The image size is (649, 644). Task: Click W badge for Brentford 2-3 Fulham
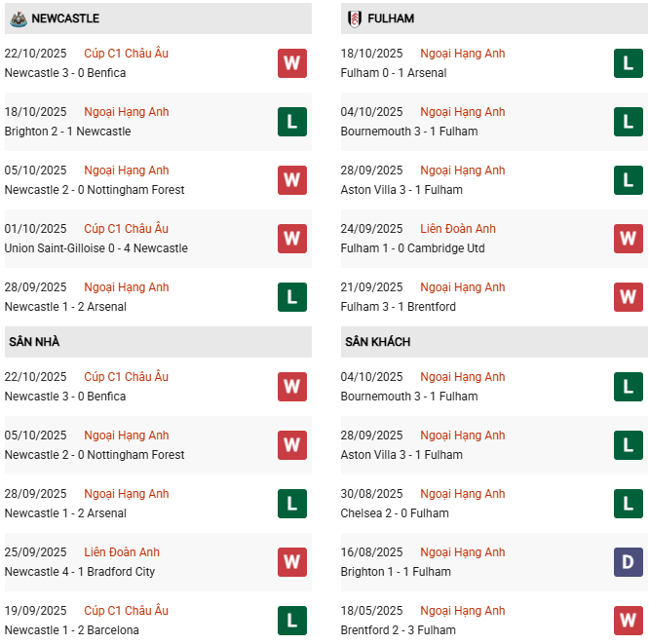(628, 621)
